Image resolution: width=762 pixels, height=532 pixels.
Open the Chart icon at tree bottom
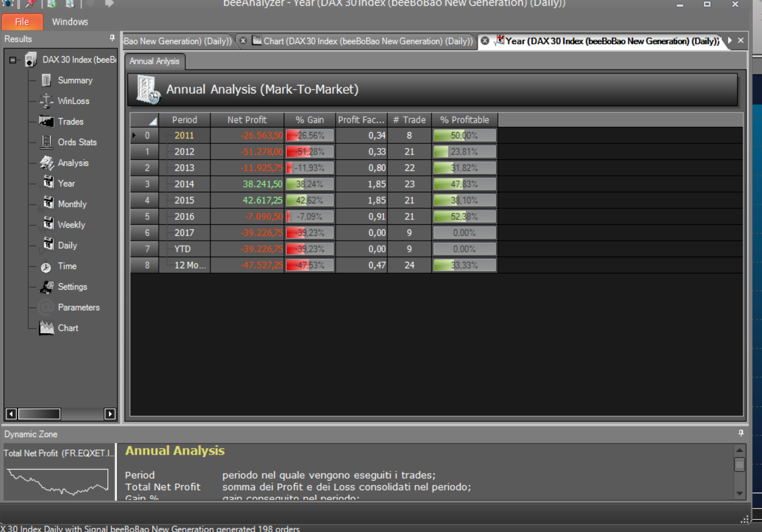point(47,328)
